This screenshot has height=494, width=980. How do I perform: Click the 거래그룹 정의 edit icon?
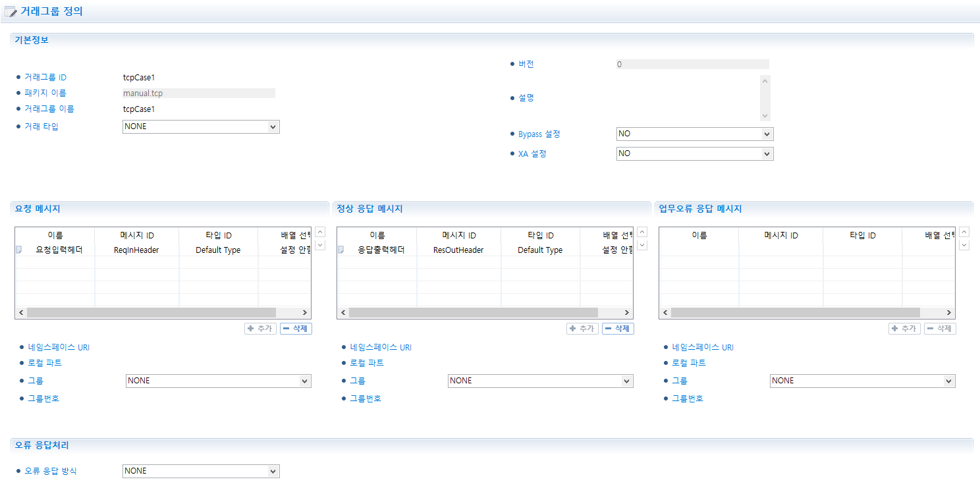11,11
